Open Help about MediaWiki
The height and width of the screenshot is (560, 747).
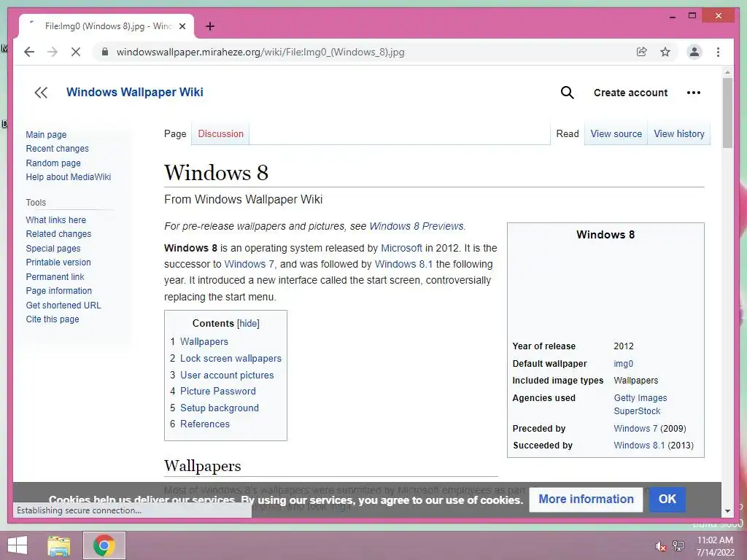pos(68,177)
